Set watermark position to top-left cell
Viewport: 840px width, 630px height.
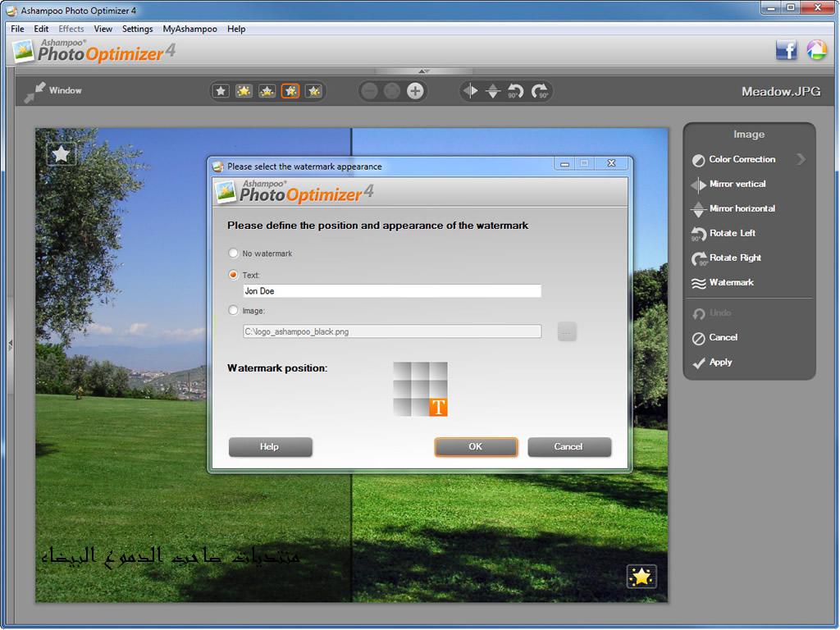tap(402, 371)
